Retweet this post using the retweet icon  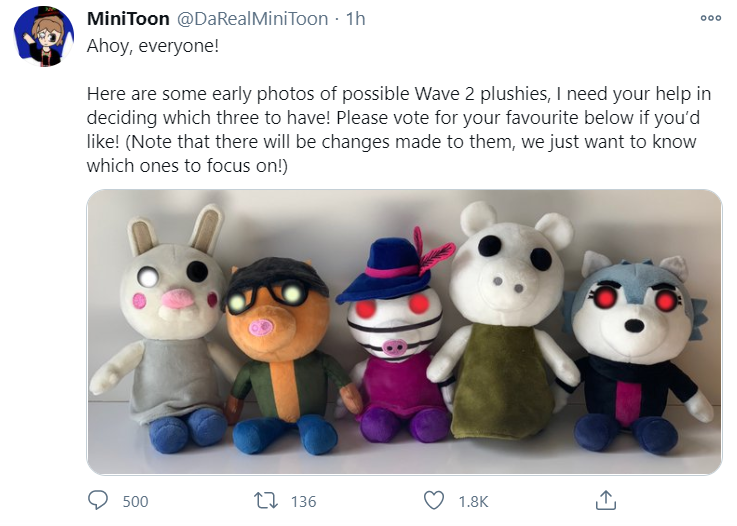pyautogui.click(x=266, y=501)
